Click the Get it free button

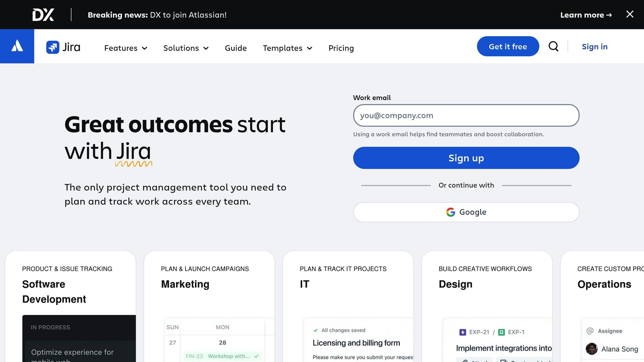point(508,46)
